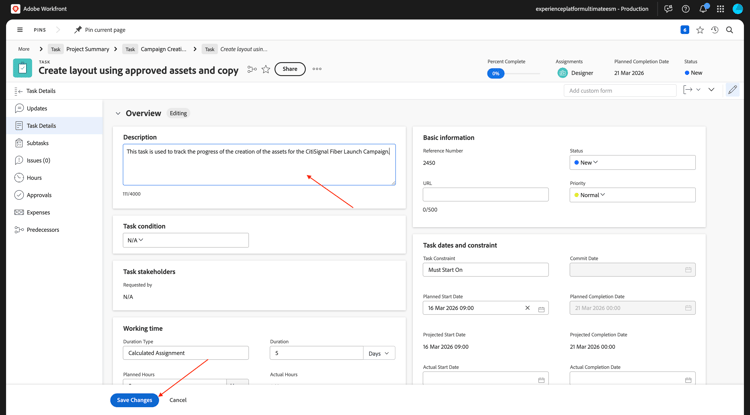Click the notifications bell icon
The width and height of the screenshot is (750, 415).
[702, 9]
